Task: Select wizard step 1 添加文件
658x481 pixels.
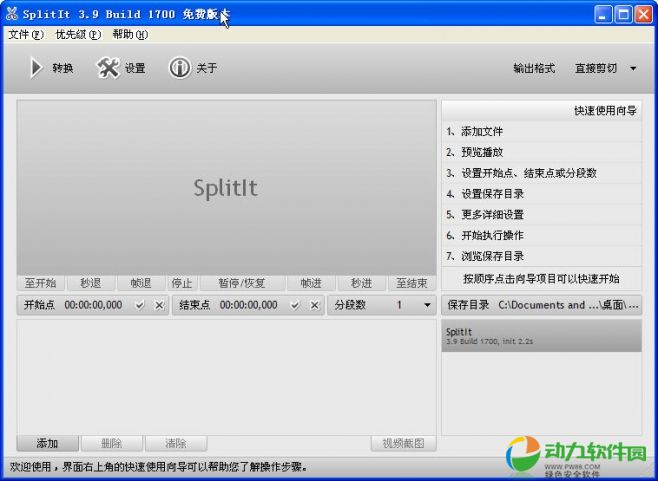Action: click(x=481, y=131)
